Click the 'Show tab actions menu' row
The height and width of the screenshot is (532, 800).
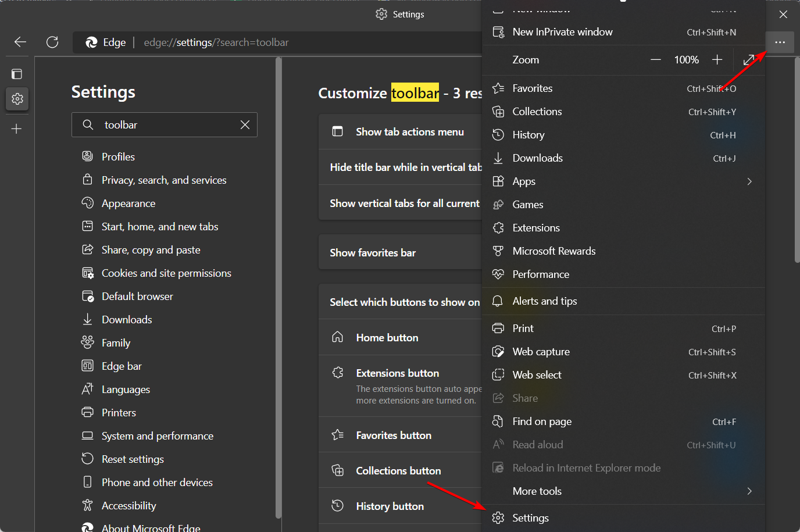pos(401,132)
